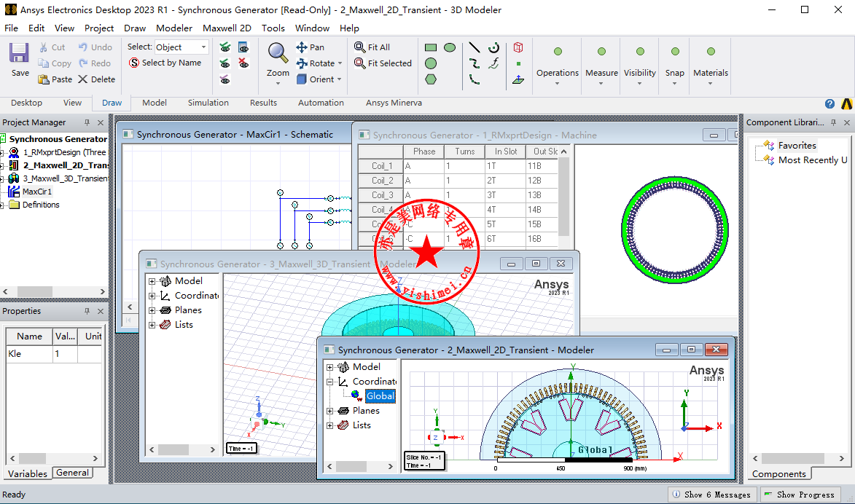
Task: Click the Select by Name icon
Action: 134,63
